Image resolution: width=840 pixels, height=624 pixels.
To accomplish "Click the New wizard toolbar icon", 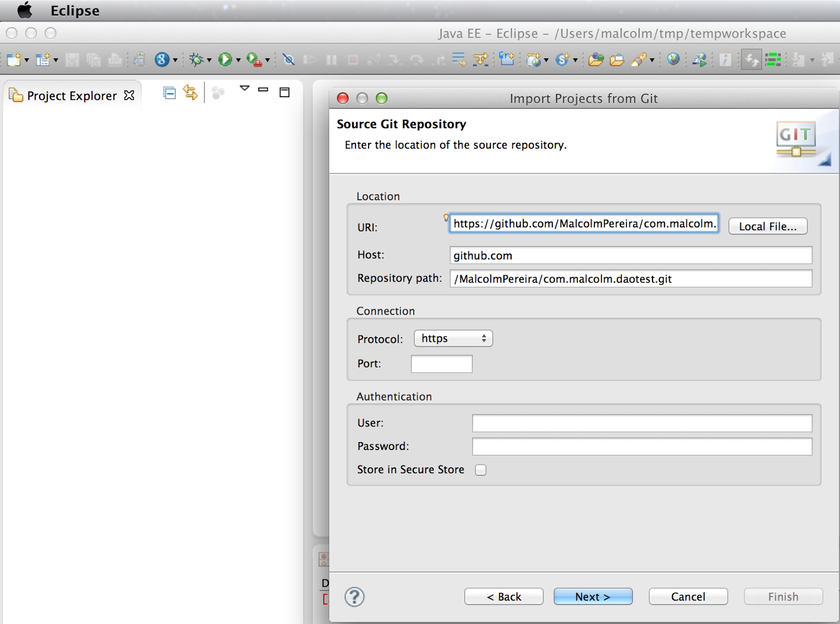I will click(x=14, y=59).
